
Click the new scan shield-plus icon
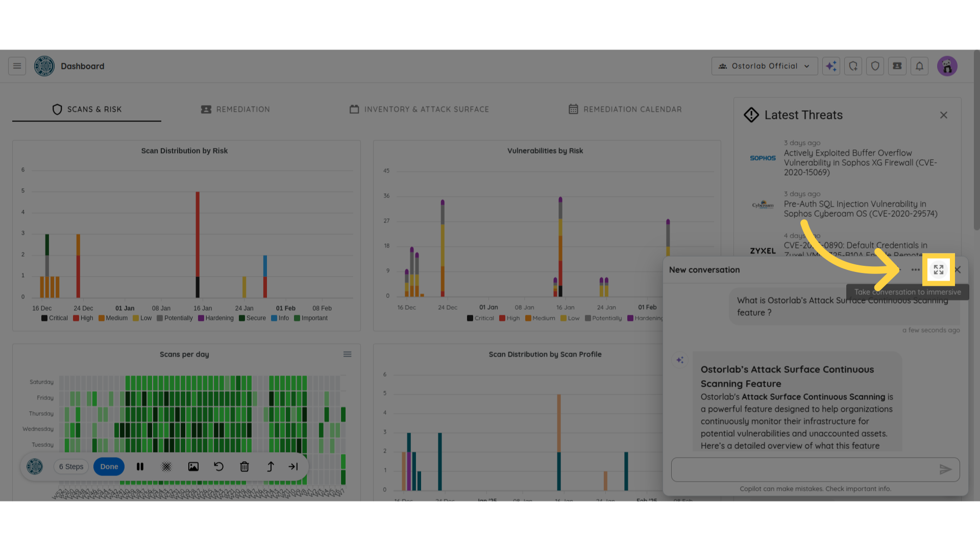click(x=853, y=66)
